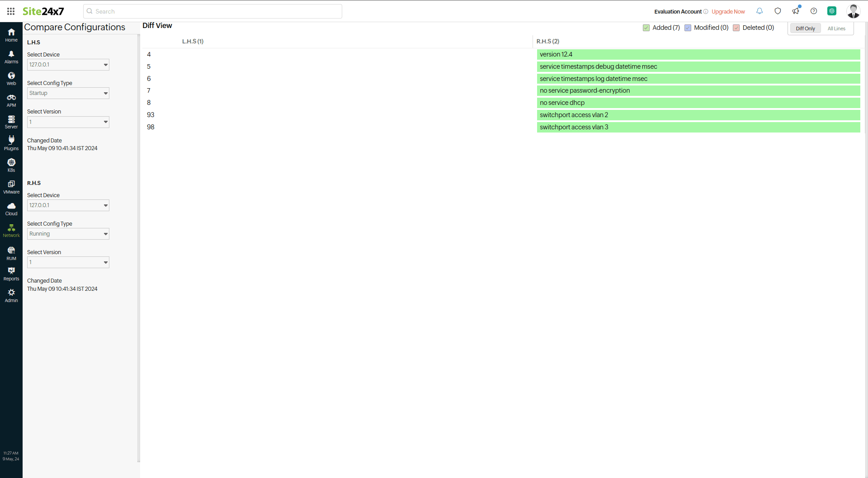Click the Site24x7 logo
This screenshot has width=868, height=478.
(43, 11)
